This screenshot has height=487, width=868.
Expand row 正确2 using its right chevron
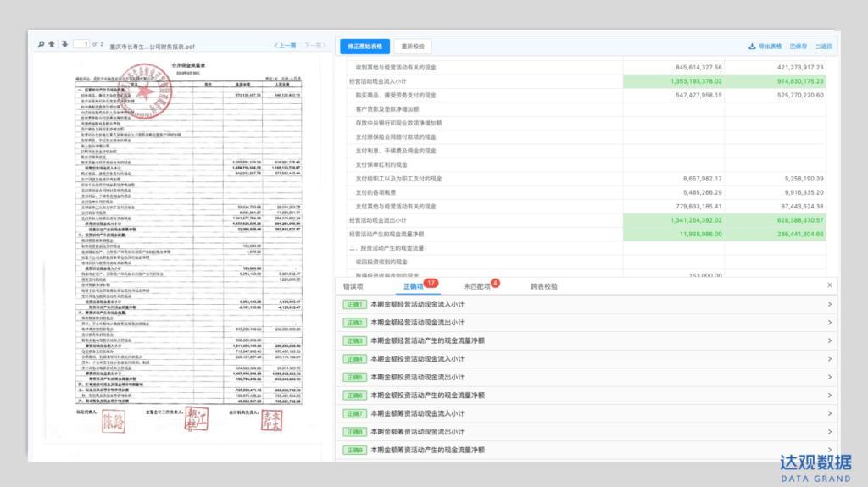[x=829, y=323]
